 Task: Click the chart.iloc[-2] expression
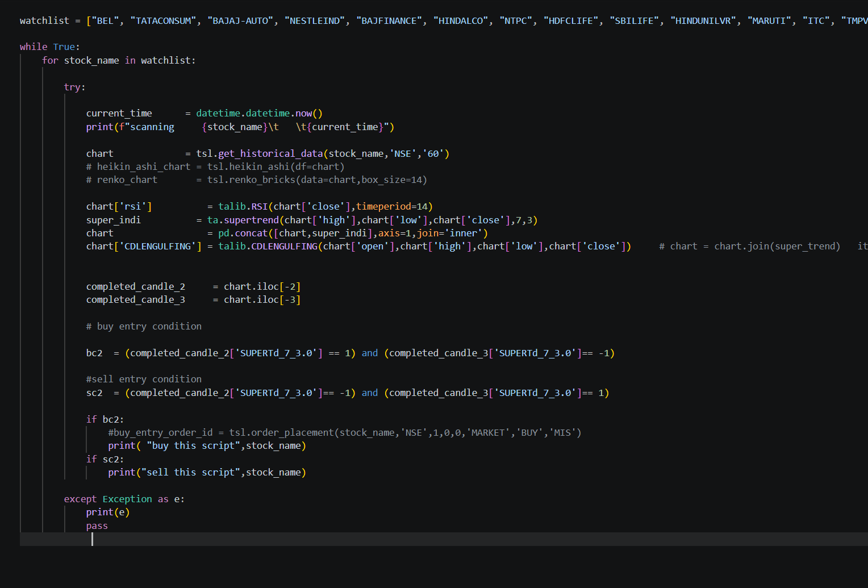tap(262, 286)
